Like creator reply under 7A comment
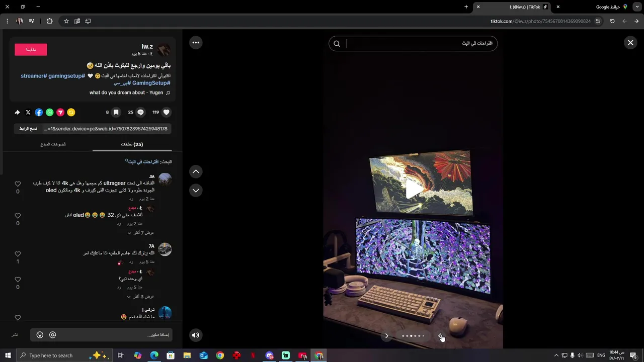The image size is (644, 362). coord(18,280)
